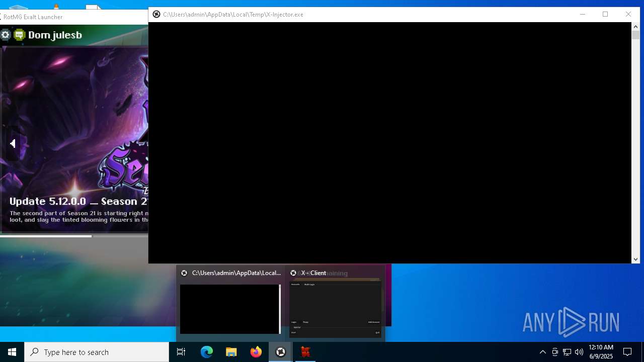Focus the Type here to search box
The image size is (644, 362).
pyautogui.click(x=97, y=352)
